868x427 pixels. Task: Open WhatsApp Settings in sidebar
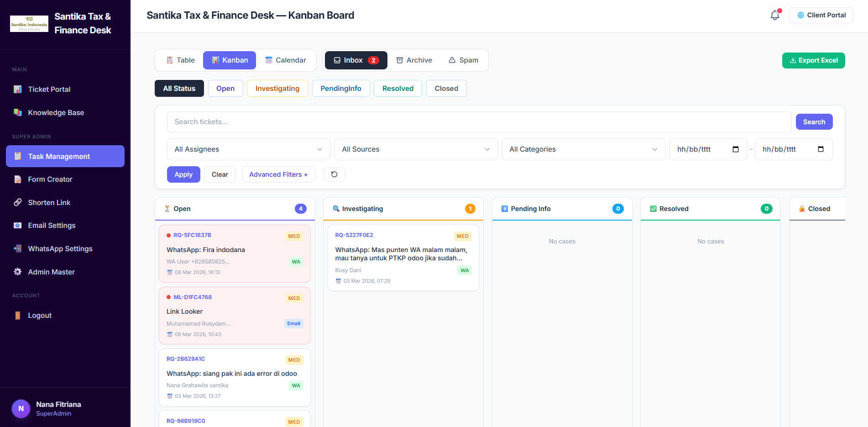60,249
